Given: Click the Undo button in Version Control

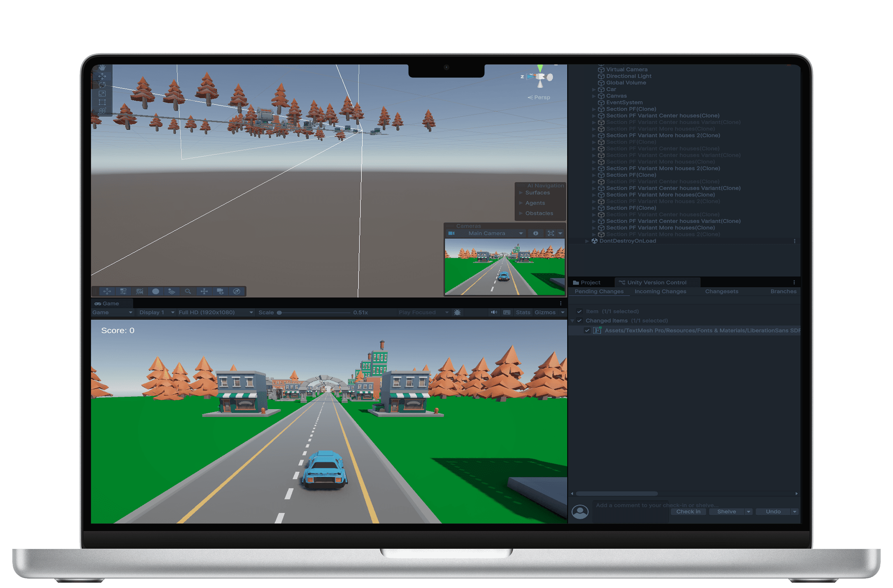Looking at the screenshot, I should (x=773, y=511).
